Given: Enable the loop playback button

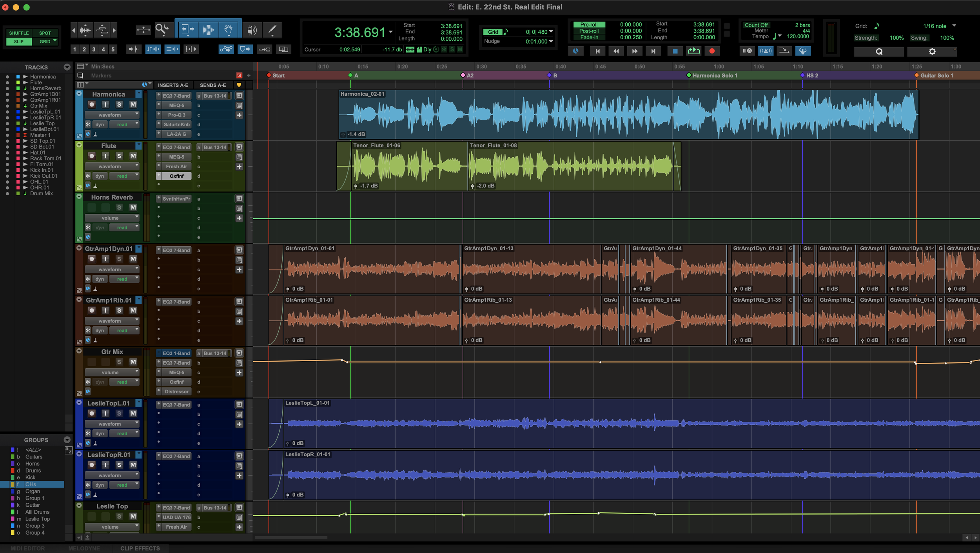Looking at the screenshot, I should (x=693, y=51).
